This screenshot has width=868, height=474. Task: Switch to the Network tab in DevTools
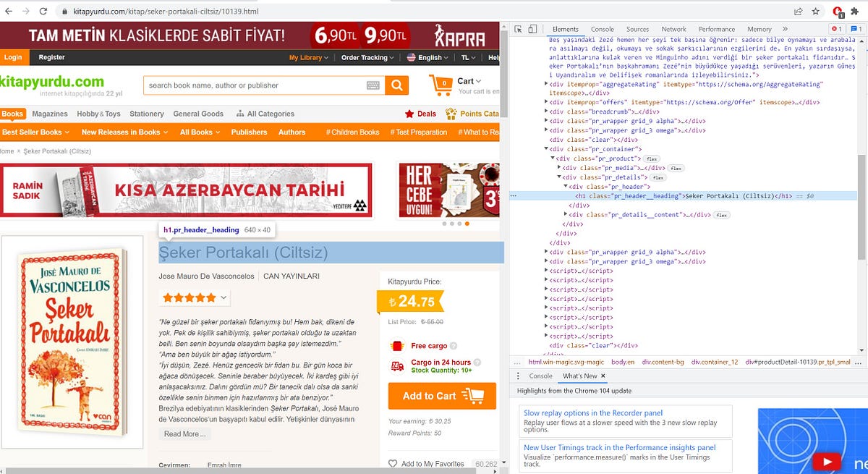pyautogui.click(x=674, y=29)
